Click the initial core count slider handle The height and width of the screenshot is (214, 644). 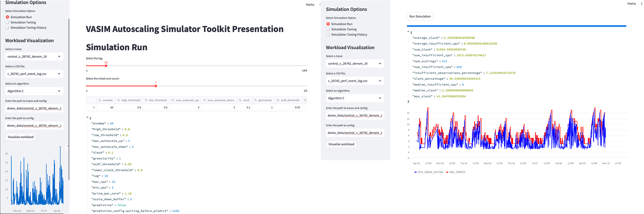tap(156, 86)
